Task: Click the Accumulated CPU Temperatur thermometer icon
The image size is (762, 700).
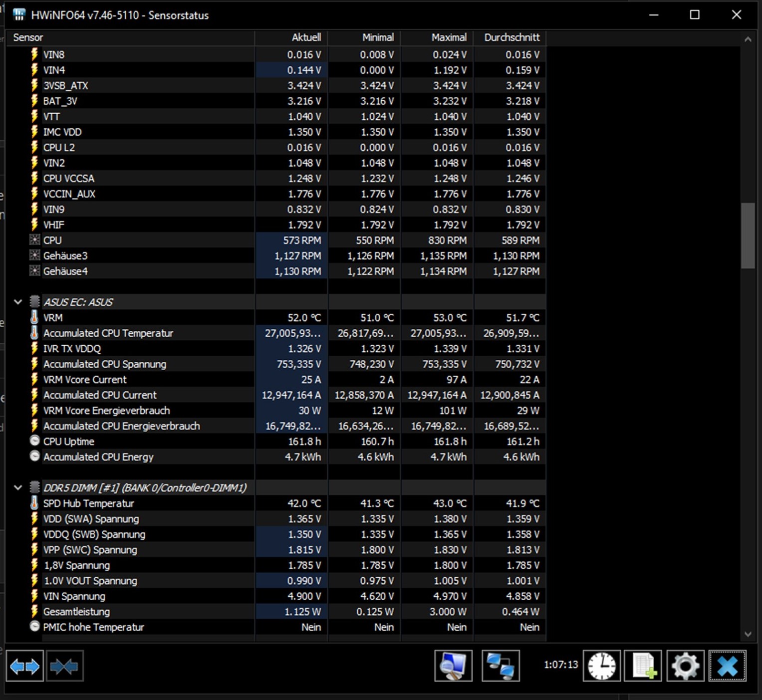Action: 34,333
